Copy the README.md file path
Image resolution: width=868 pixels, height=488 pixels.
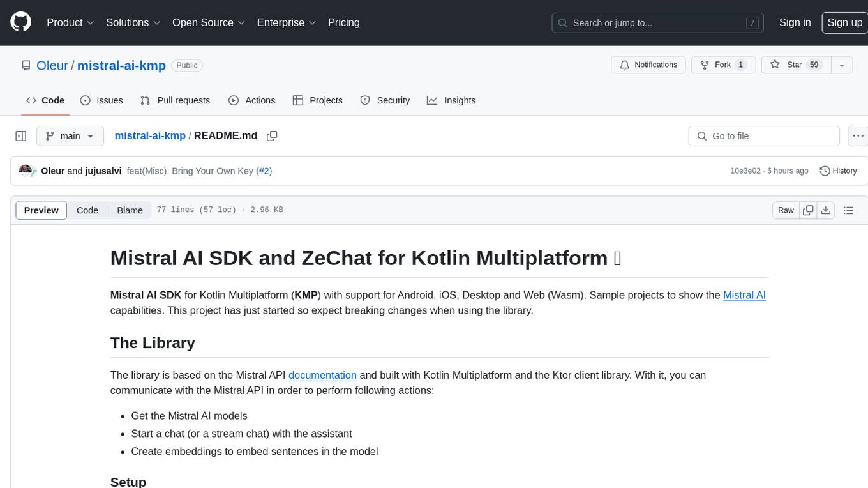272,136
